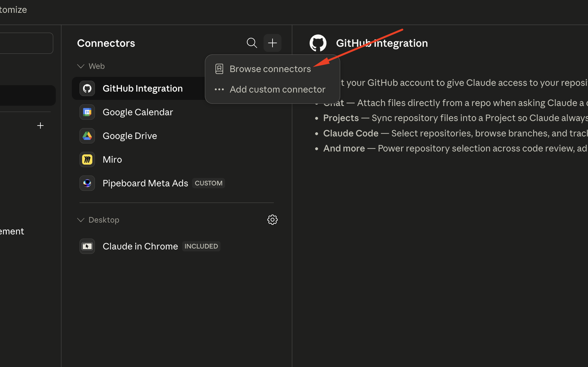Click the highlighted left sidebar item
This screenshot has height=367, width=588.
28,95
